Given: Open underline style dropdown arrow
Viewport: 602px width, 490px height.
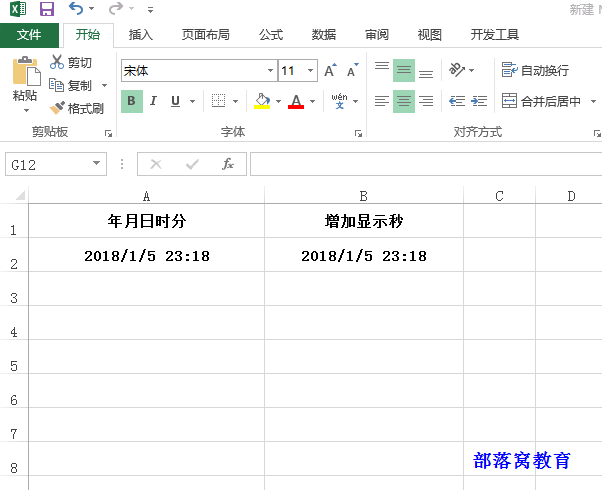Looking at the screenshot, I should tap(192, 102).
